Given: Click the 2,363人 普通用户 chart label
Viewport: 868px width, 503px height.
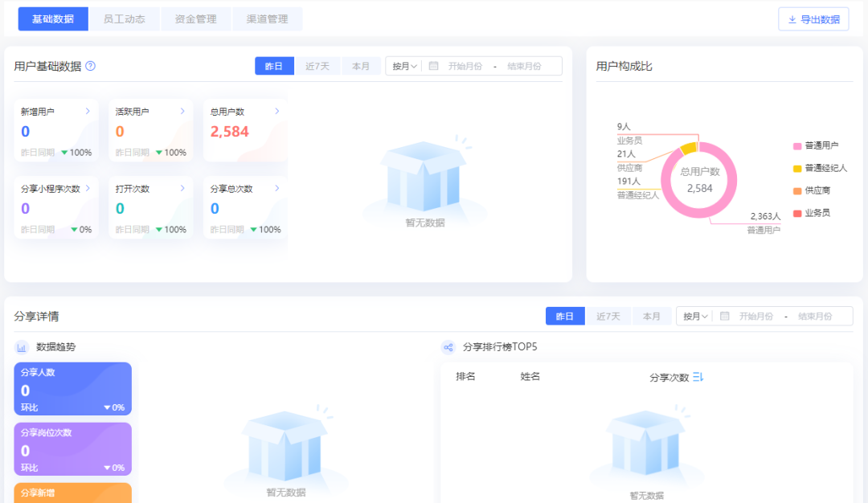Looking at the screenshot, I should (765, 216).
